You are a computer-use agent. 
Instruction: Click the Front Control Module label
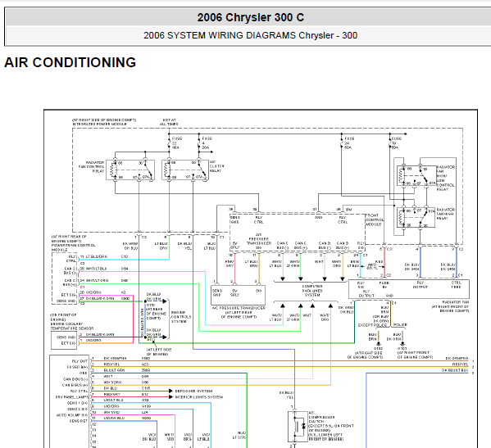tap(374, 220)
